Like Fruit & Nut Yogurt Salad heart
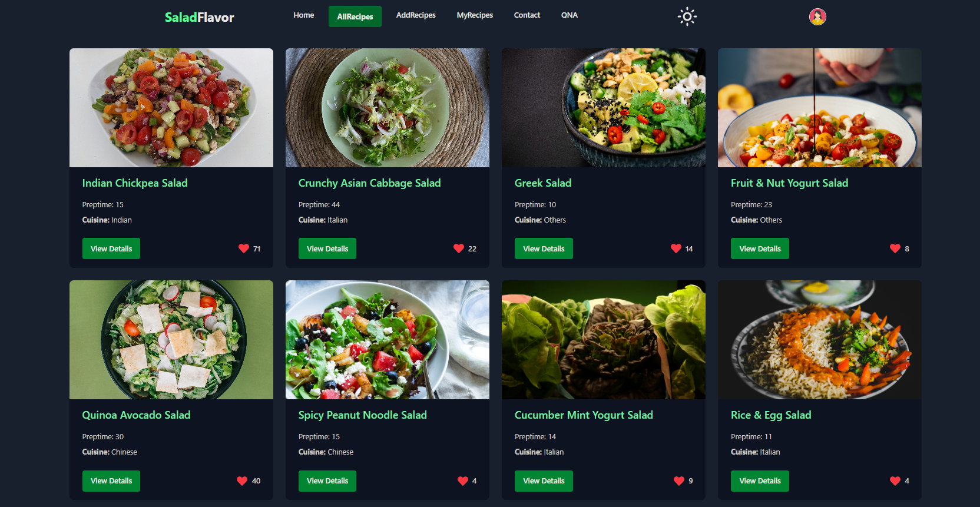Screen dimensions: 980x507 tap(895, 248)
